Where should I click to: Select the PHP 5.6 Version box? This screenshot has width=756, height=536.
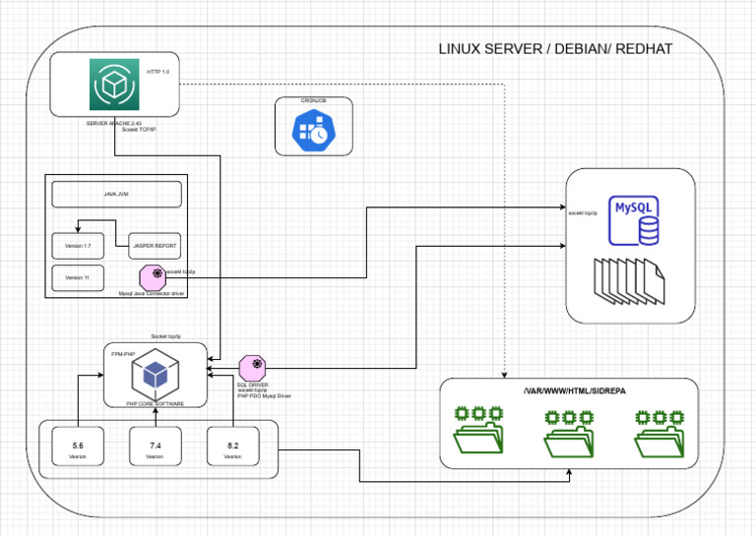click(78, 446)
